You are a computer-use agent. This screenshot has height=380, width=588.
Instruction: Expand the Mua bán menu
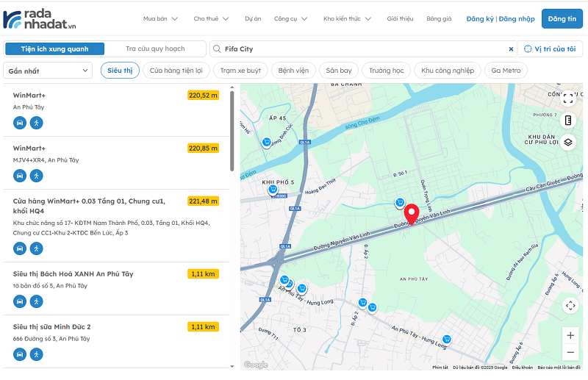pyautogui.click(x=160, y=19)
